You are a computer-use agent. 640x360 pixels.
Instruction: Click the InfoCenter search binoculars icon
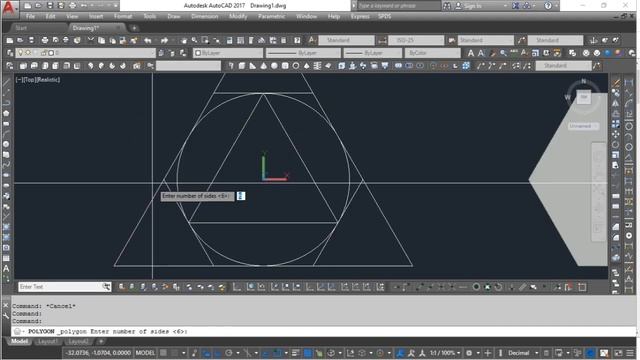click(x=447, y=6)
